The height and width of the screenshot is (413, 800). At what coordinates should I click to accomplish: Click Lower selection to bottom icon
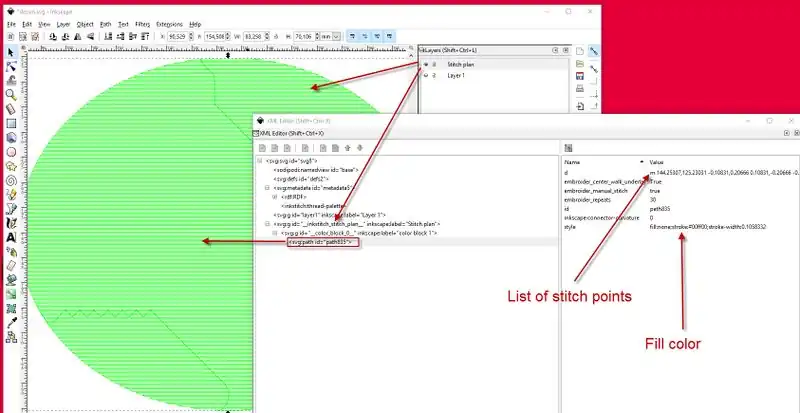pyautogui.click(x=108, y=36)
